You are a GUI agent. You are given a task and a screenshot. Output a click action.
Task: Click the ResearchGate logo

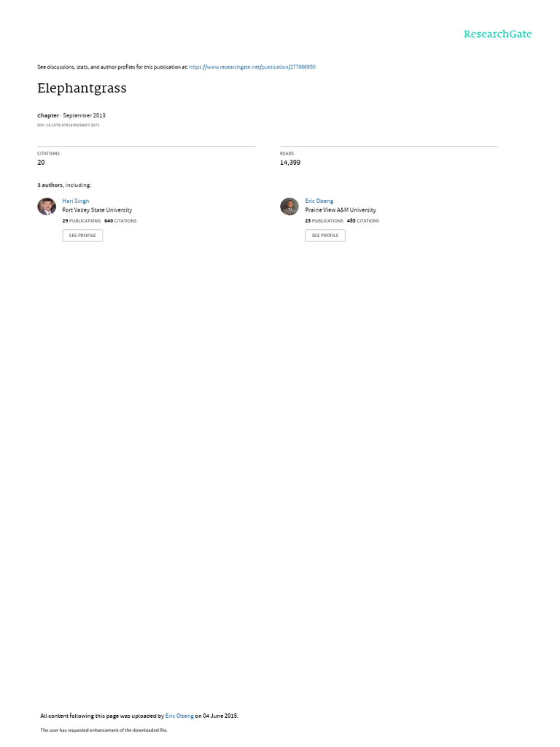click(x=497, y=34)
